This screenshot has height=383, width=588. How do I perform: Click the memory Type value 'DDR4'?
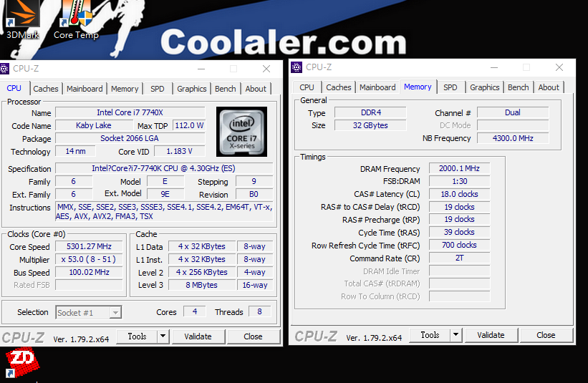[x=370, y=112]
